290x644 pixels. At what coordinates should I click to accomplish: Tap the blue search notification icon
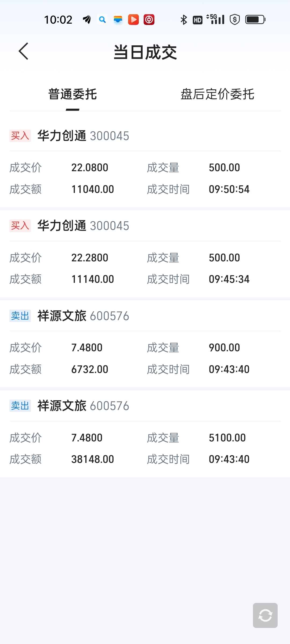coord(102,19)
